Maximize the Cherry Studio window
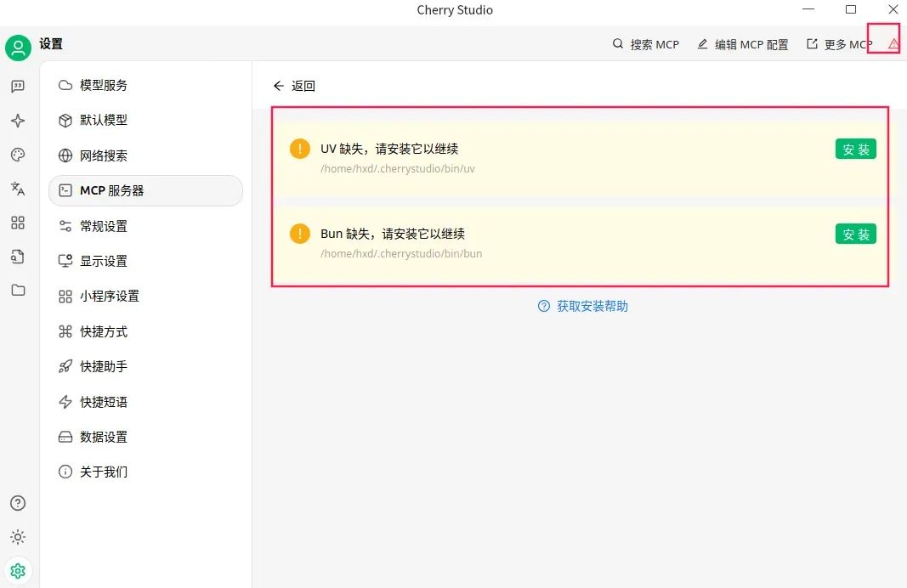The height and width of the screenshot is (588, 907). [851, 9]
